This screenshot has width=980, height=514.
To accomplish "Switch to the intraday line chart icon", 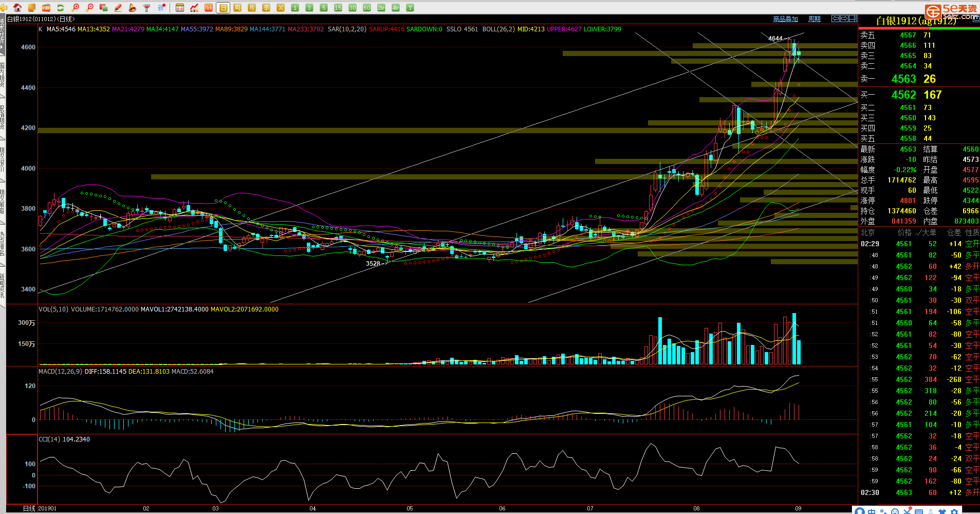I will coord(194,8).
